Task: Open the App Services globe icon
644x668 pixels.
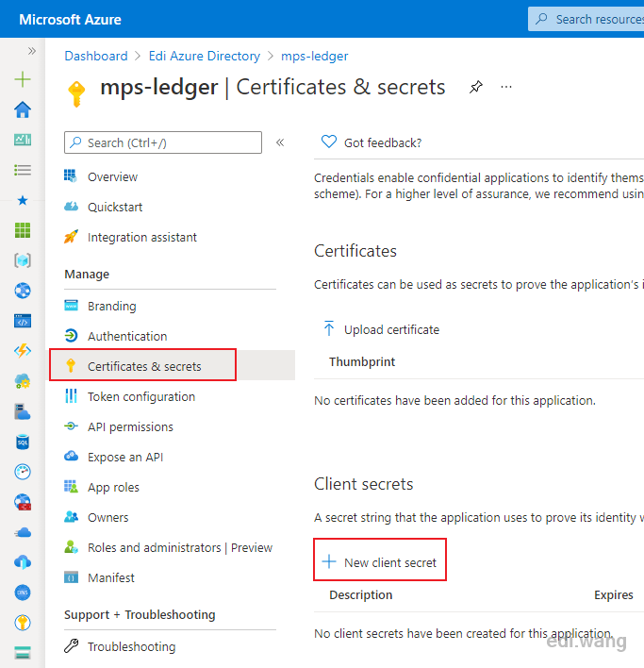Action: coord(23,291)
